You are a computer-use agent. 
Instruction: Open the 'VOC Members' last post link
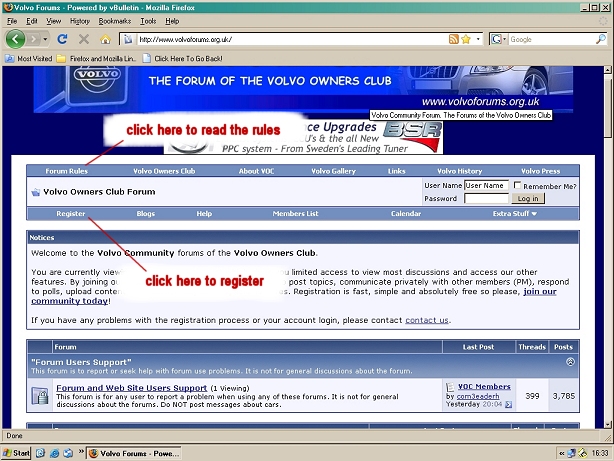pyautogui.click(x=484, y=387)
